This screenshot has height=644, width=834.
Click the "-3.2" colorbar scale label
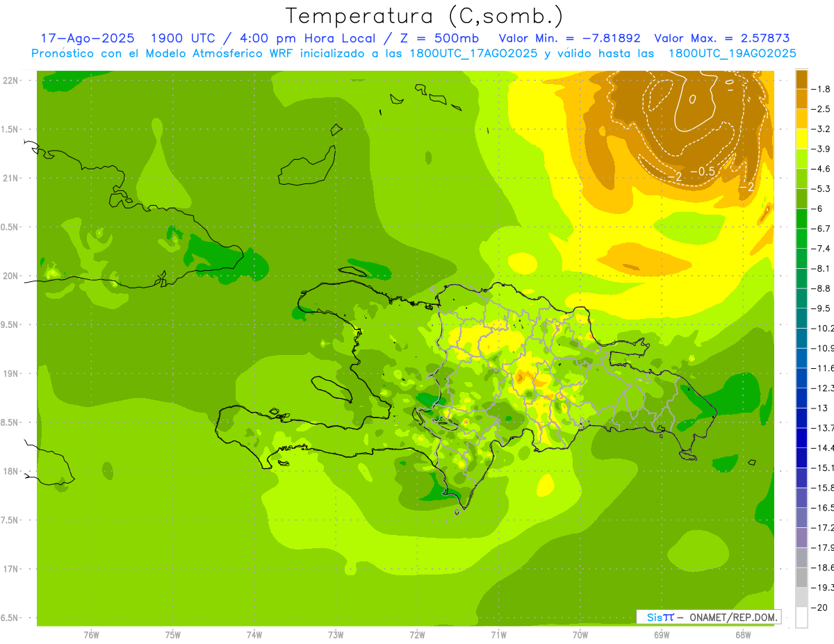[x=821, y=129]
